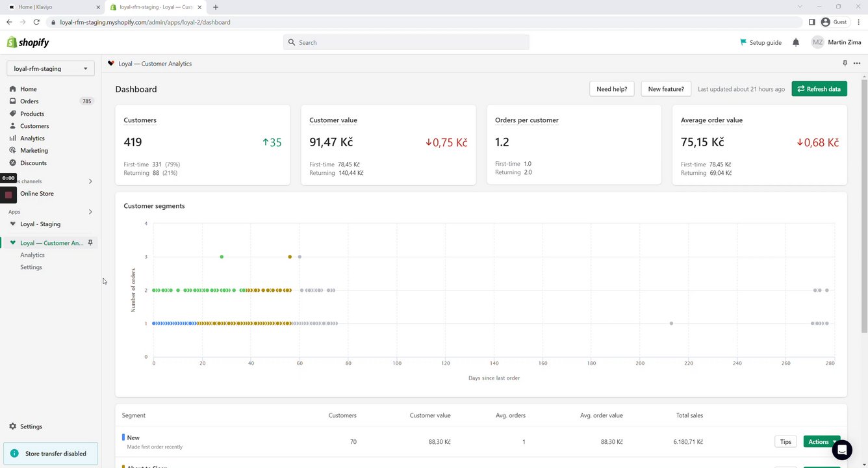Image resolution: width=868 pixels, height=468 pixels.
Task: Open the app header three-dot menu
Action: click(857, 64)
